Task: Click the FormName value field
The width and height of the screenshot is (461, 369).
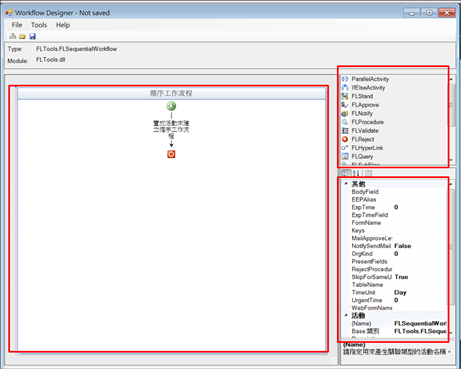Action: tap(420, 223)
